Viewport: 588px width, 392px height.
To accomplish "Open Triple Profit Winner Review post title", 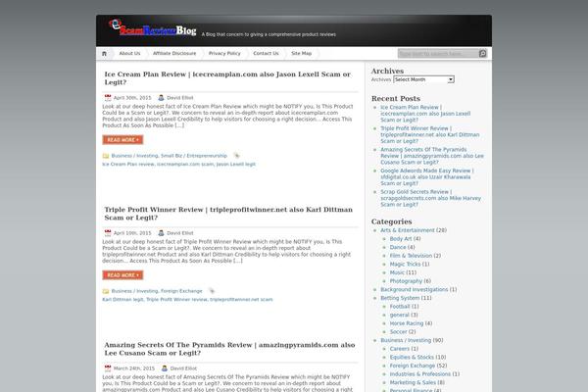I will pyautogui.click(x=228, y=214).
